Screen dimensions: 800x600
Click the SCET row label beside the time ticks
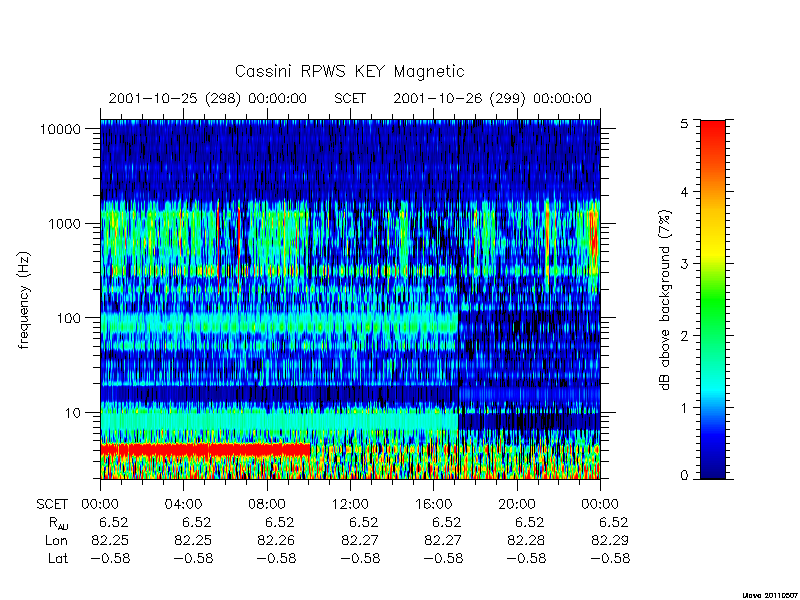52,505
